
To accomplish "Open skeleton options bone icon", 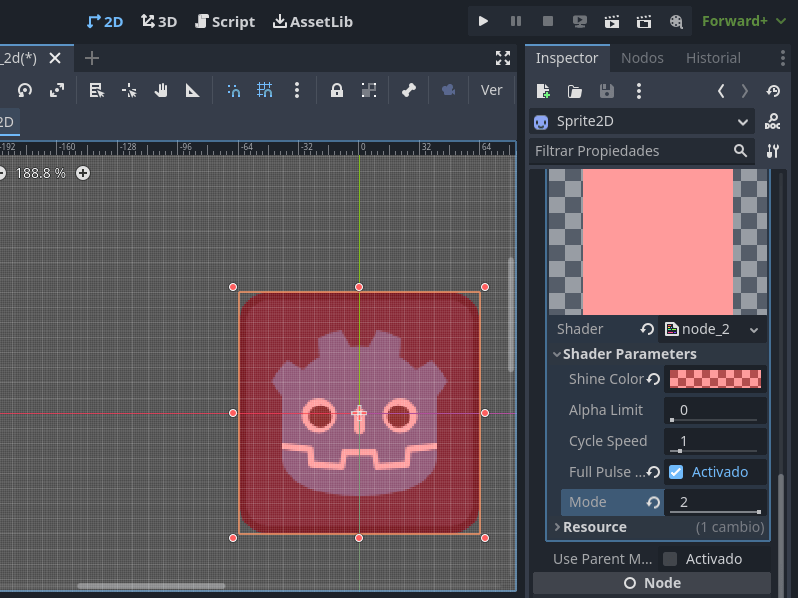I will point(409,91).
